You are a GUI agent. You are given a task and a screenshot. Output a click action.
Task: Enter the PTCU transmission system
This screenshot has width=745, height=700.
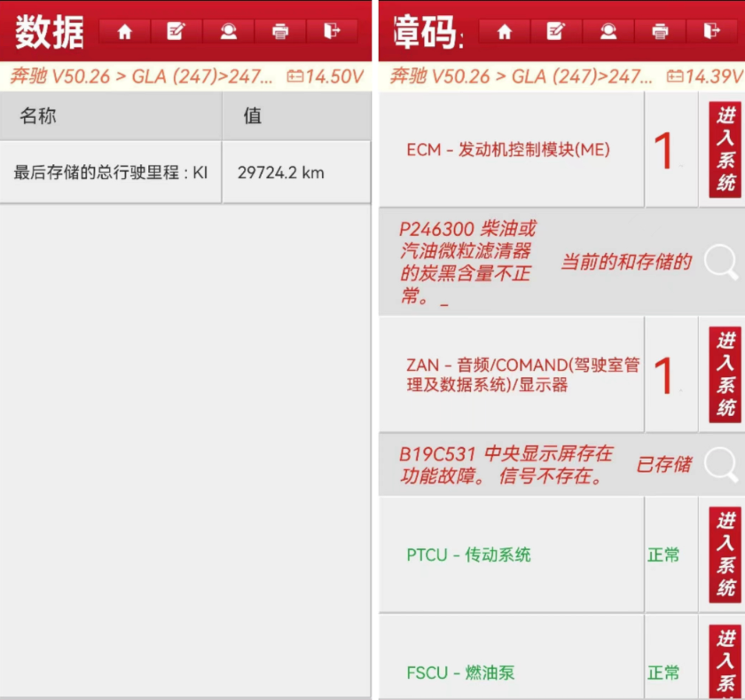(x=725, y=554)
